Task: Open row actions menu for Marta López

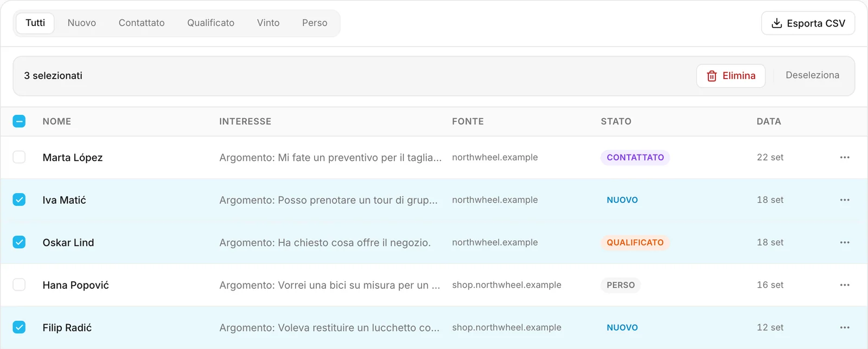Action: pos(845,157)
